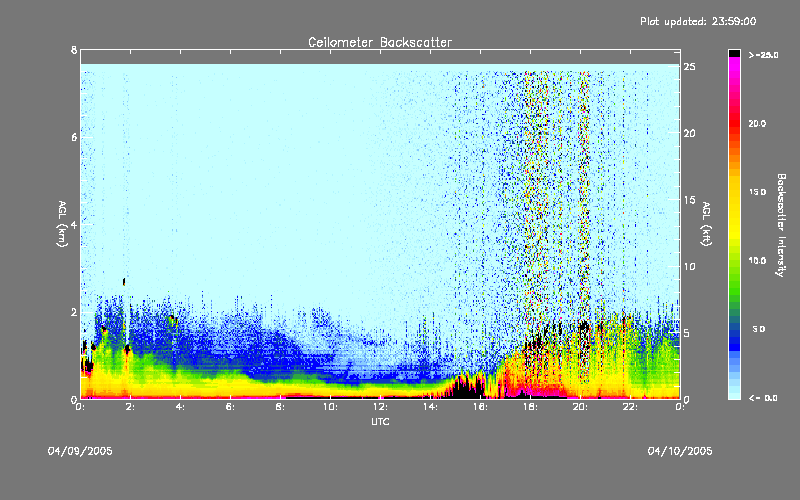Click the 4 km tick label
Image resolution: width=800 pixels, height=500 pixels.
74,224
